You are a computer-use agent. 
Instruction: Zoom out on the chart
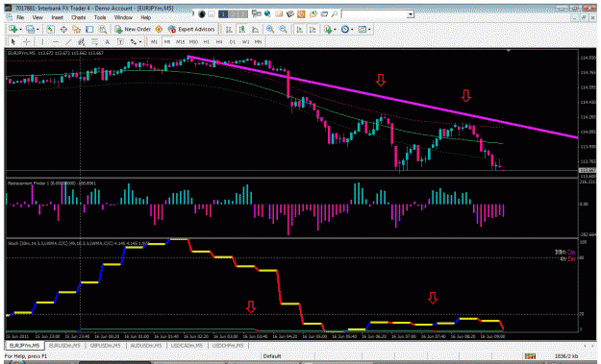284,29
